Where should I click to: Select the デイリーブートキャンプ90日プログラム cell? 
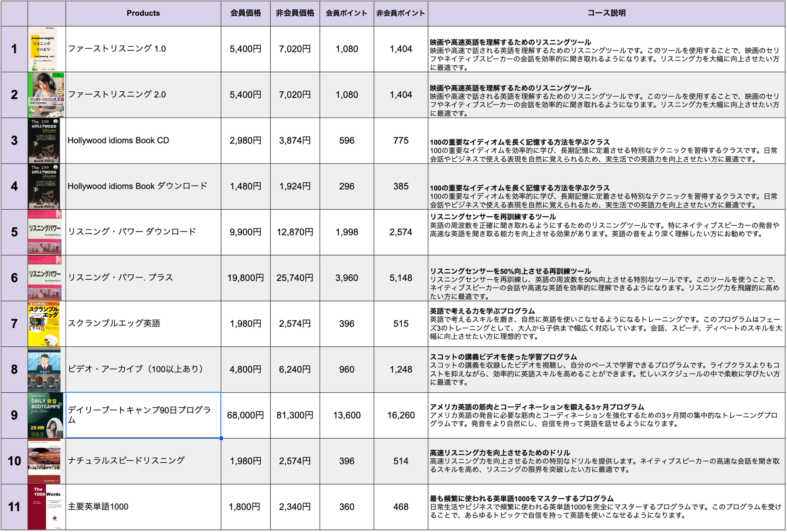(143, 416)
